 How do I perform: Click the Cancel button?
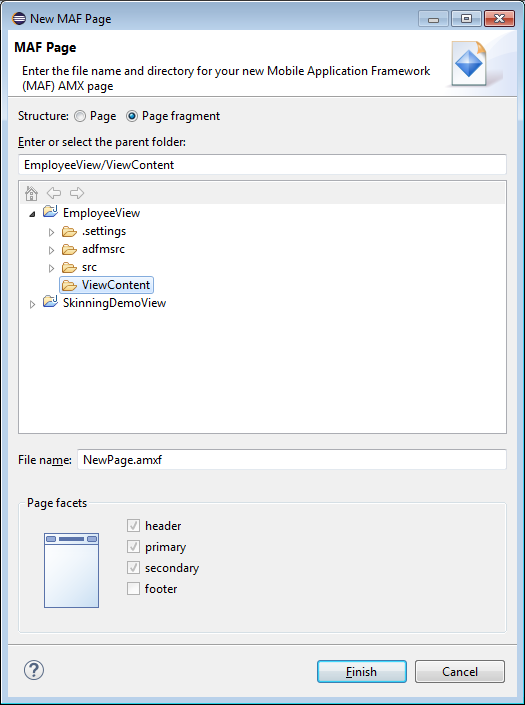460,672
